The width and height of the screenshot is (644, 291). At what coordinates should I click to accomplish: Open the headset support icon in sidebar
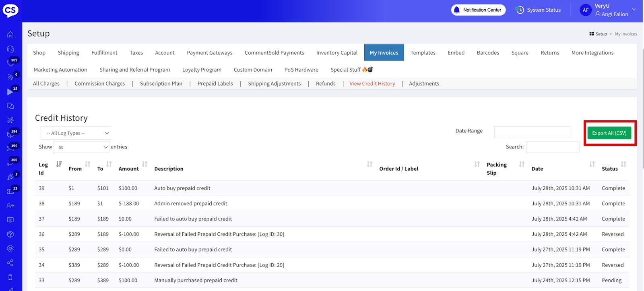click(10, 49)
